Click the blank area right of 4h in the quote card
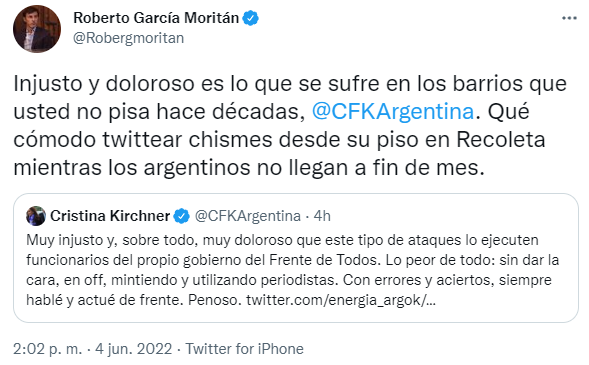Viewport: 589px width, 365px height. [x=451, y=216]
